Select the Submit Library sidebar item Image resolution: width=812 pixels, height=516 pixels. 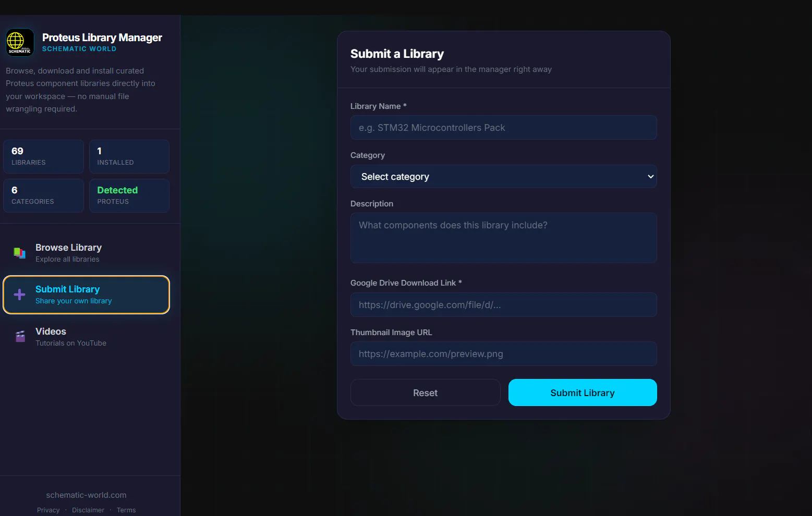tap(86, 294)
